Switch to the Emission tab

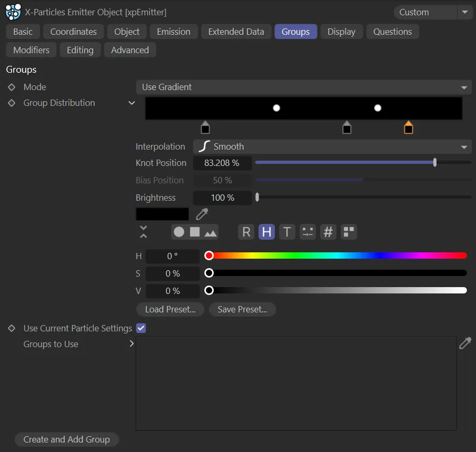pyautogui.click(x=173, y=32)
